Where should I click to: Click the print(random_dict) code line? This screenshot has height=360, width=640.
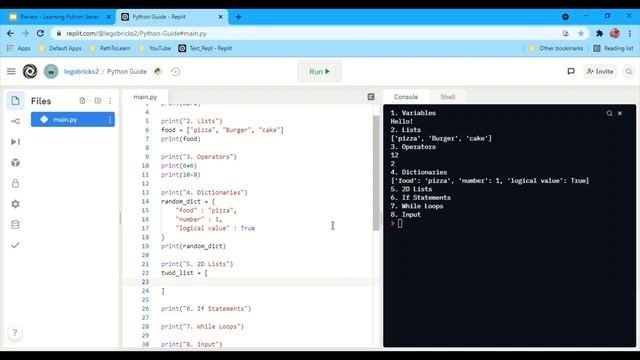[193, 246]
